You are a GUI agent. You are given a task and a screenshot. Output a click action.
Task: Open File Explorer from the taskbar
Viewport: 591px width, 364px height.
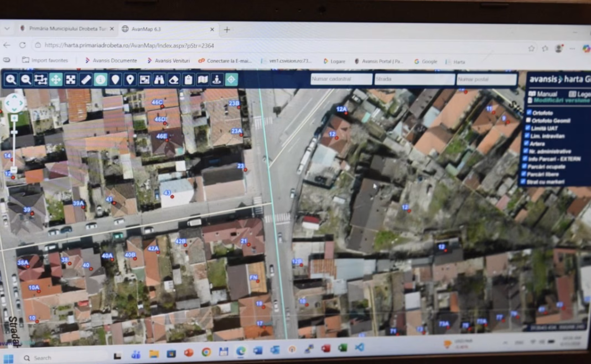[x=153, y=354]
